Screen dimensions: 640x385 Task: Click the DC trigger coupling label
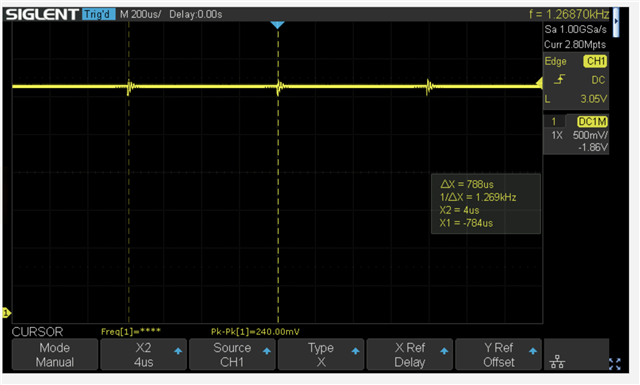[x=598, y=80]
